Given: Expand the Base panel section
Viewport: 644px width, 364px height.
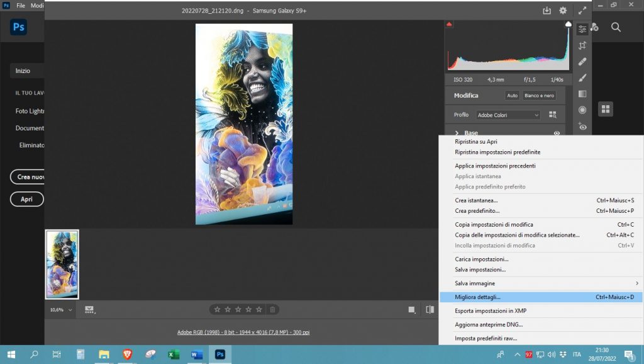Looking at the screenshot, I should (457, 133).
